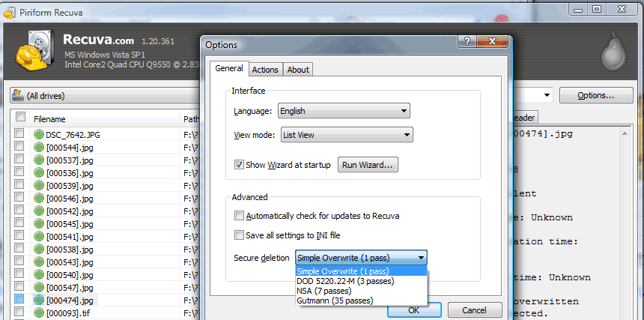This screenshot has width=644, height=320.
Task: Click the green status icon for [000547].jpg
Action: 39,288
